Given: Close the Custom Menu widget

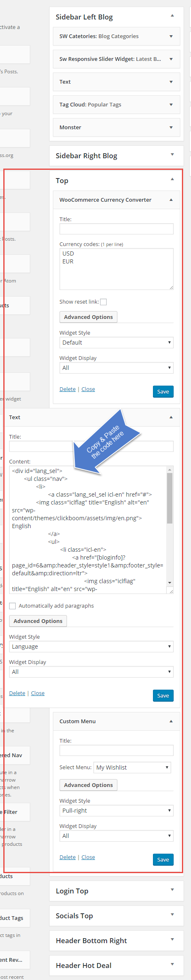Looking at the screenshot, I should [x=88, y=857].
